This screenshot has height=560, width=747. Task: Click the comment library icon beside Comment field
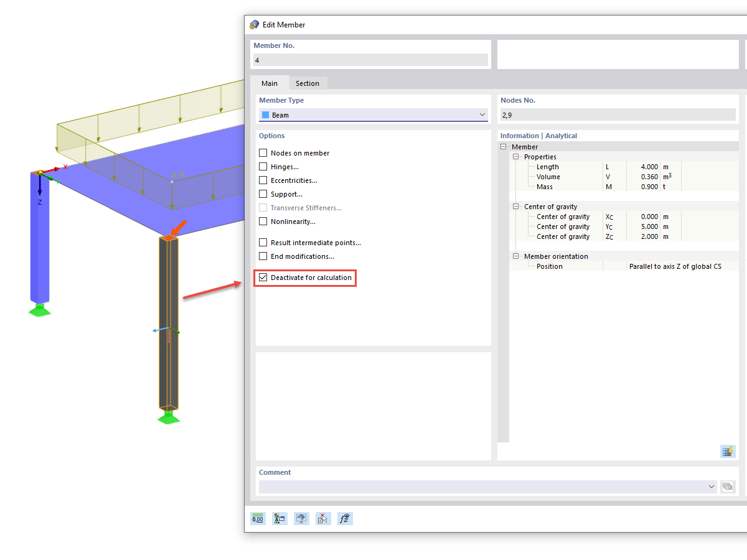[728, 487]
